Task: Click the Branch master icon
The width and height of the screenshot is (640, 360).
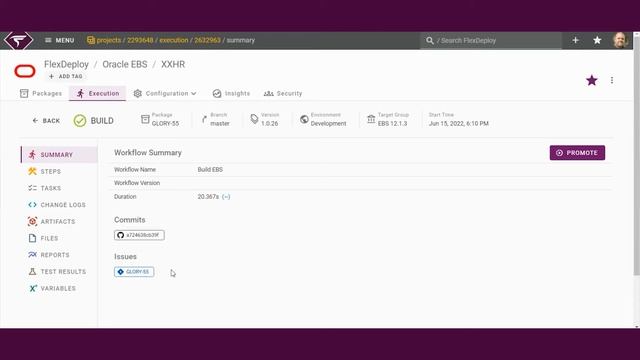Action: (204, 119)
